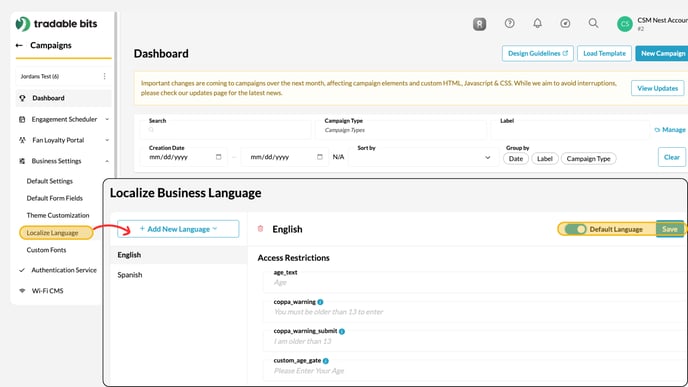Open the Label filter field
Image resolution: width=688 pixels, height=387 pixels.
click(x=570, y=130)
